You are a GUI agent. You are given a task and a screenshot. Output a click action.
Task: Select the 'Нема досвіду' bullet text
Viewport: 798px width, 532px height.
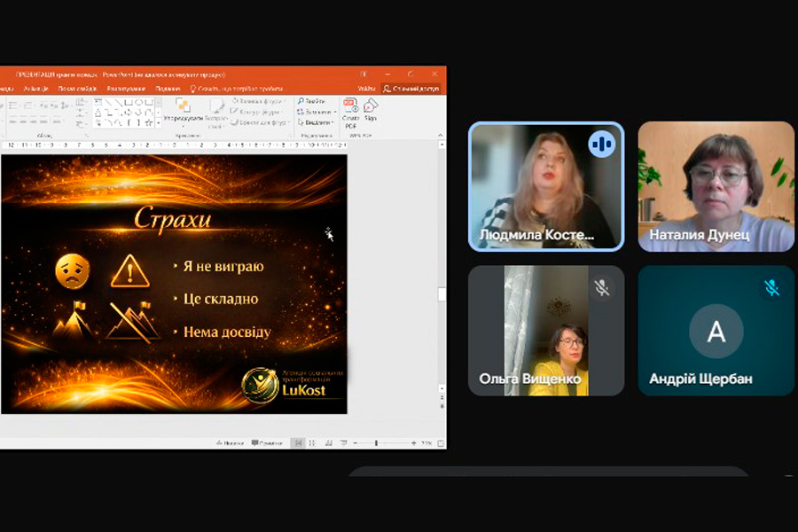coord(227,332)
